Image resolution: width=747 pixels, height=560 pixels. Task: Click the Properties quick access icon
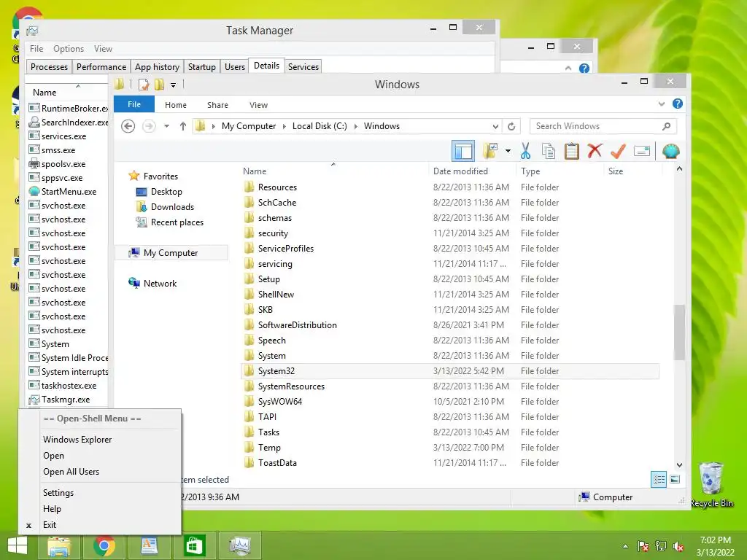pyautogui.click(x=144, y=85)
